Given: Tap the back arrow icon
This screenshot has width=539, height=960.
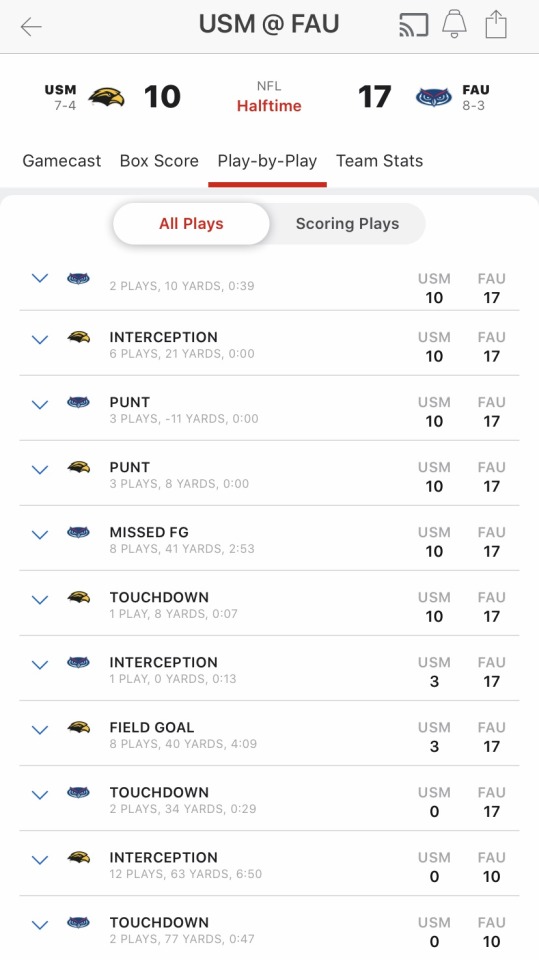Looking at the screenshot, I should coord(31,26).
